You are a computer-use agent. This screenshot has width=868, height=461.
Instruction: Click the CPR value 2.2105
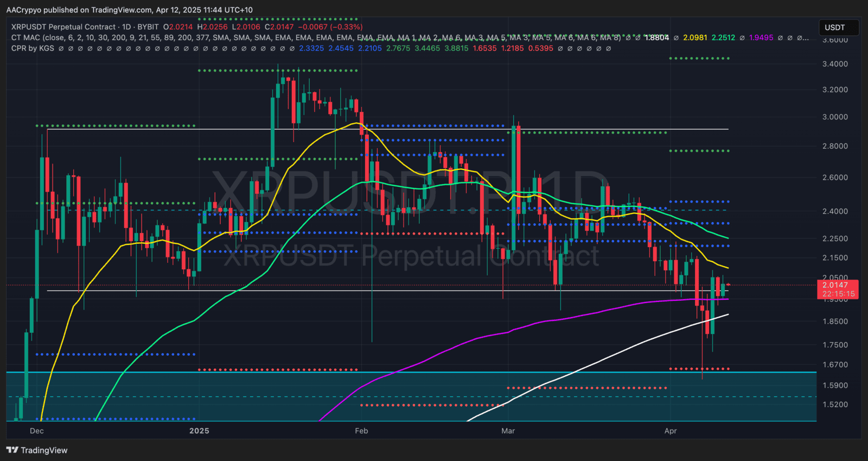369,48
